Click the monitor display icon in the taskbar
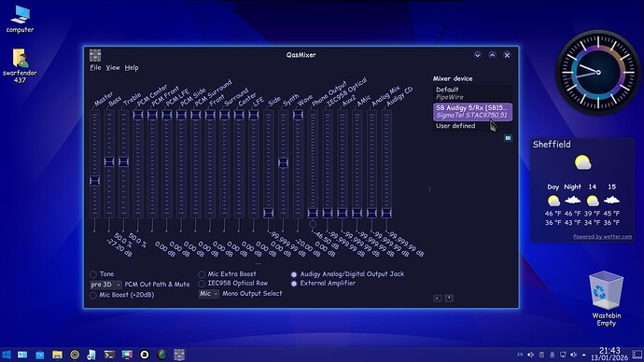This screenshot has height=362, width=644. [x=127, y=355]
